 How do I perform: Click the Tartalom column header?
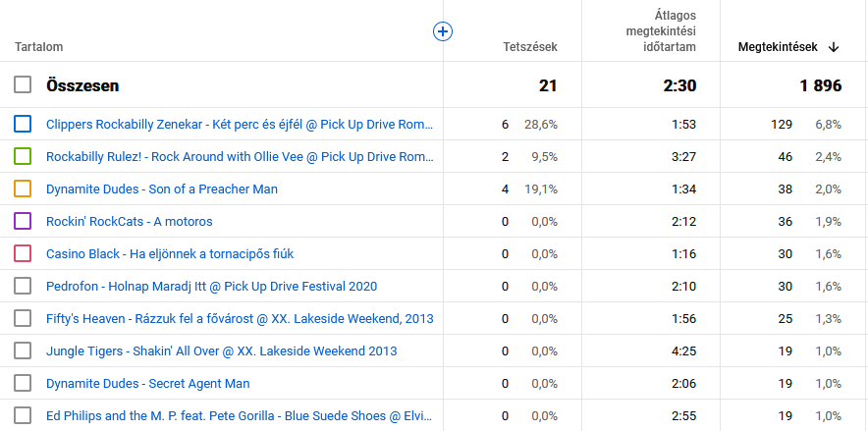(x=38, y=47)
